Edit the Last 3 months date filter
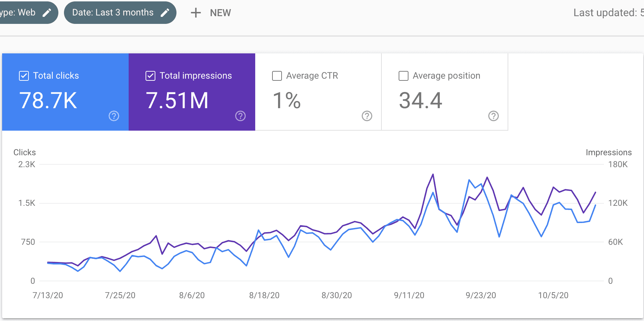Image resolution: width=644 pixels, height=321 pixels. point(165,12)
